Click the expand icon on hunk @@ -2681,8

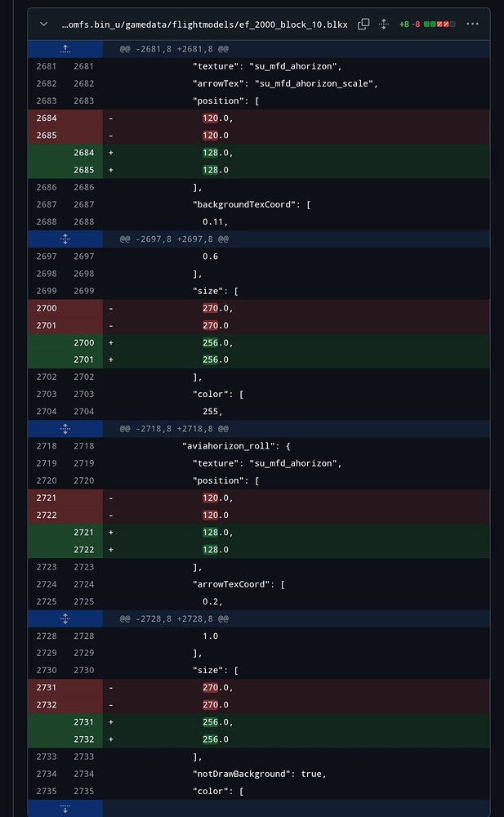(65, 48)
